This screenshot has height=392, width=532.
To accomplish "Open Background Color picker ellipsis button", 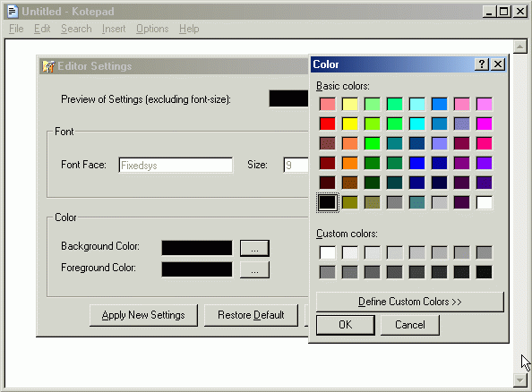I will pyautogui.click(x=254, y=248).
